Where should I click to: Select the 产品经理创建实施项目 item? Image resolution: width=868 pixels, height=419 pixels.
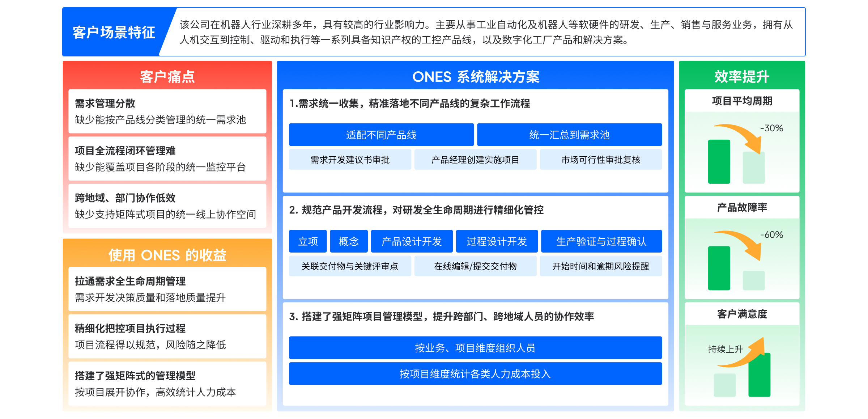click(476, 160)
